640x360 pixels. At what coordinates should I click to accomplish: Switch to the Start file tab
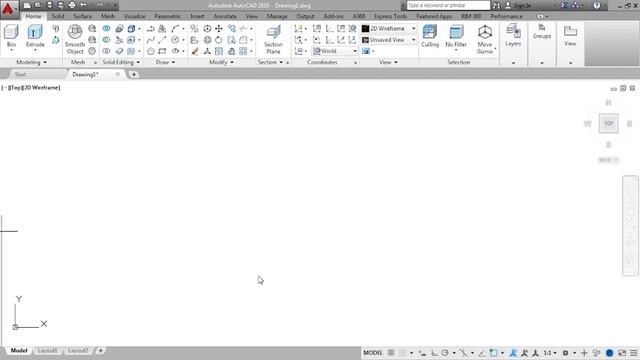[x=20, y=75]
